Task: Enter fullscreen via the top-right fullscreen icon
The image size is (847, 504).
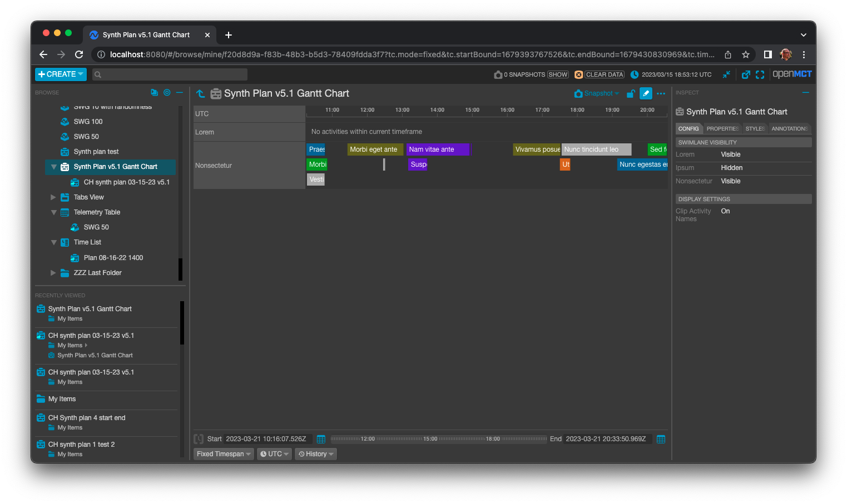Action: pyautogui.click(x=760, y=74)
